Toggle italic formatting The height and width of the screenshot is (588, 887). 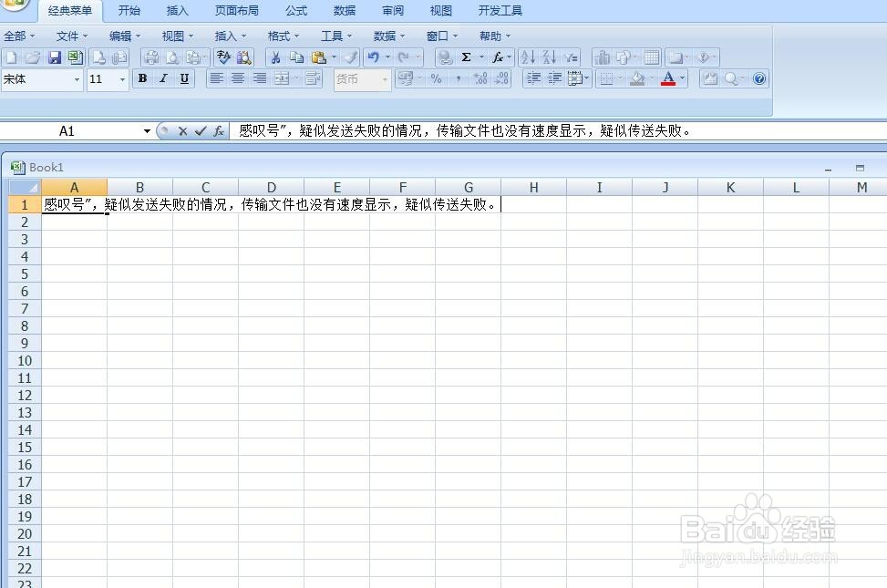[x=162, y=78]
